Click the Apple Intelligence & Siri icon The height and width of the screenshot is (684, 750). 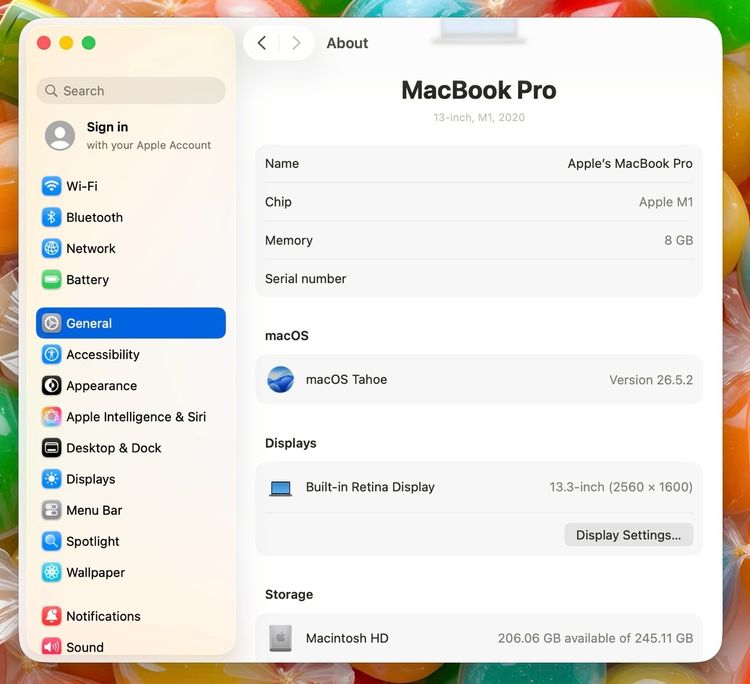pyautogui.click(x=51, y=417)
